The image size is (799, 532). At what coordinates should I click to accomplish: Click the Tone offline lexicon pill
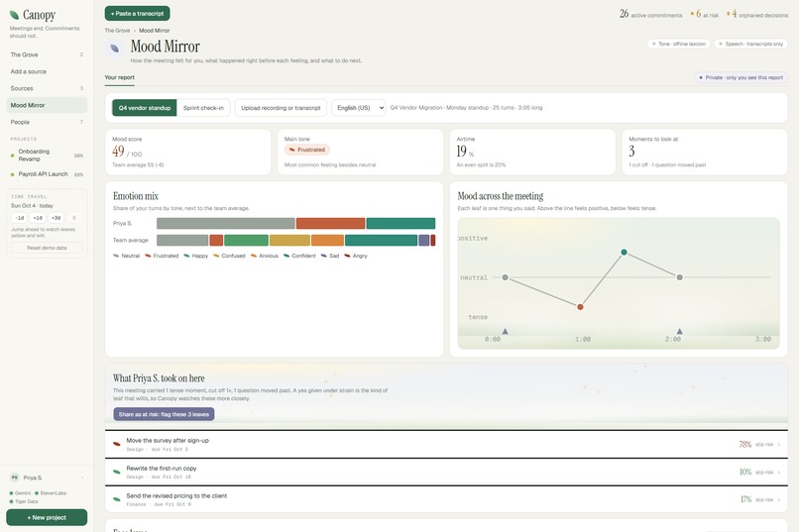[x=679, y=44]
